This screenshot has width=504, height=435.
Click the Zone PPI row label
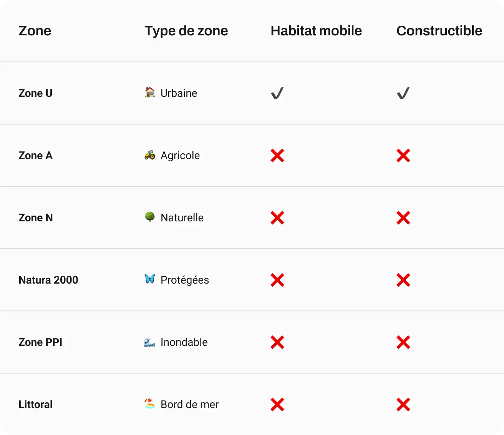[40, 342]
